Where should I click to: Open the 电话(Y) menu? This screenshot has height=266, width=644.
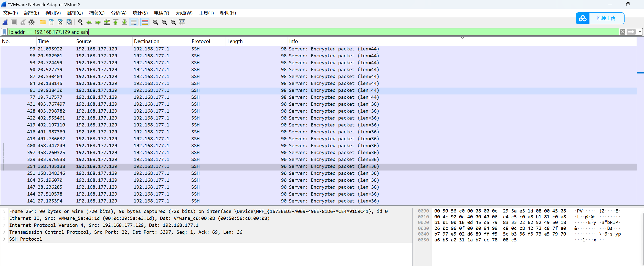[162, 13]
